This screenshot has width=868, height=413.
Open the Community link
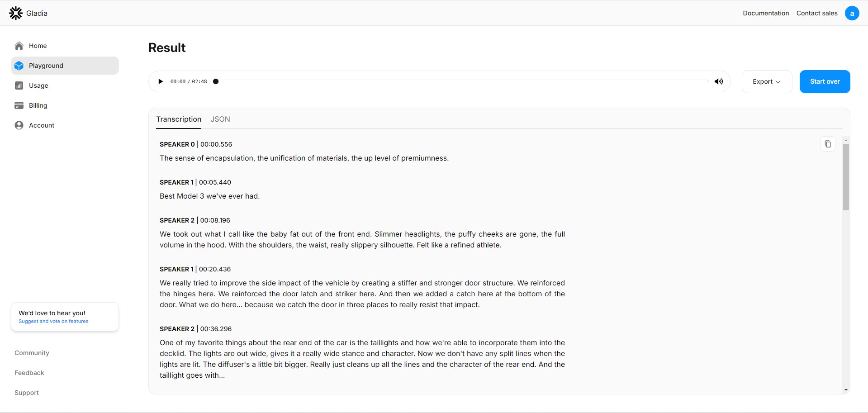point(32,353)
